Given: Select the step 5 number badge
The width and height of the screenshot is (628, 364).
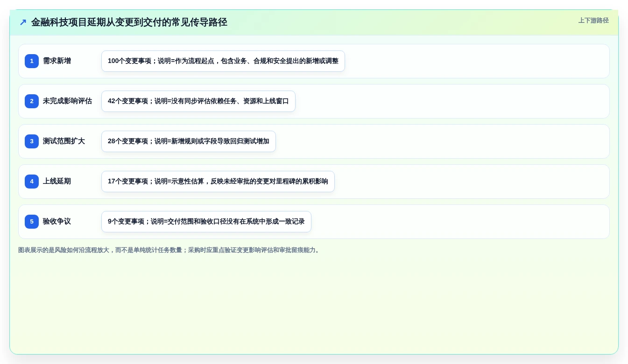Looking at the screenshot, I should click(32, 222).
